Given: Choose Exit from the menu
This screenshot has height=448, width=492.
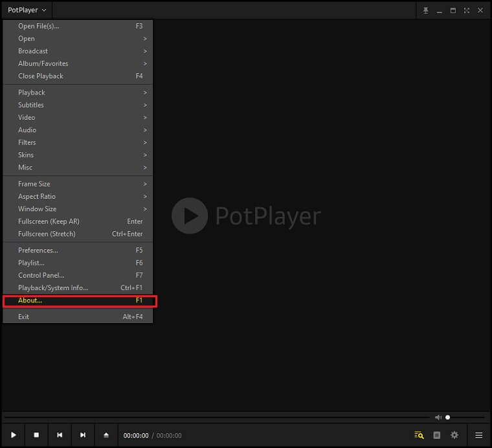Looking at the screenshot, I should (x=78, y=317).
